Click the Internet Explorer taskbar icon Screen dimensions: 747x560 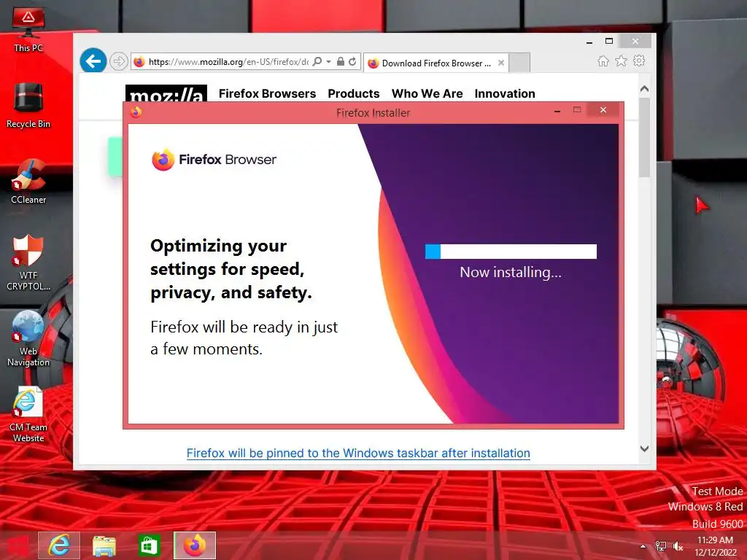59,545
